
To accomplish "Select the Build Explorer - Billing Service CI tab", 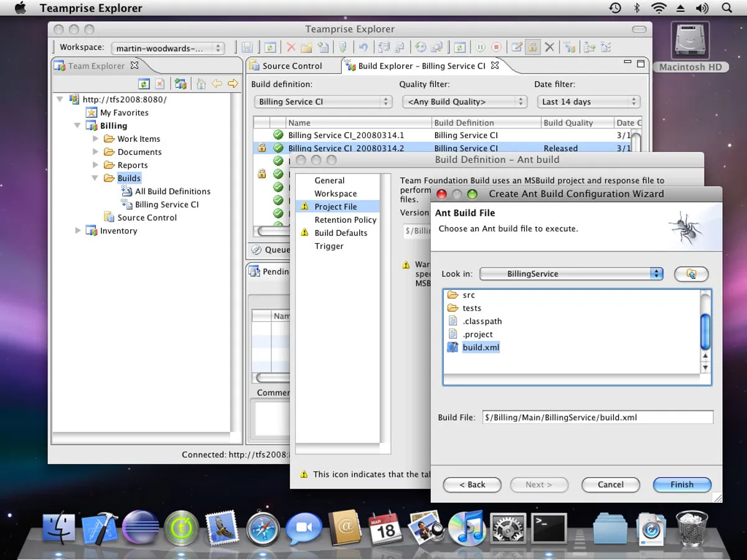I will click(421, 65).
